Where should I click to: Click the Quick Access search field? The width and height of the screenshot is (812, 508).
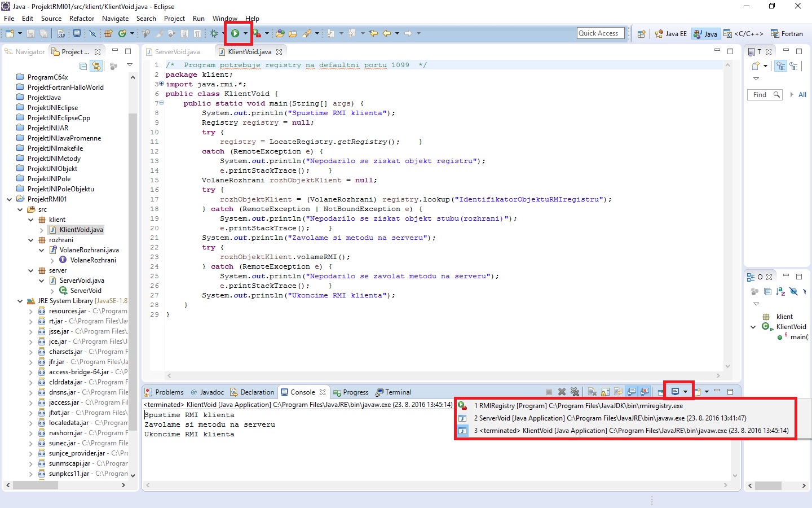click(601, 33)
